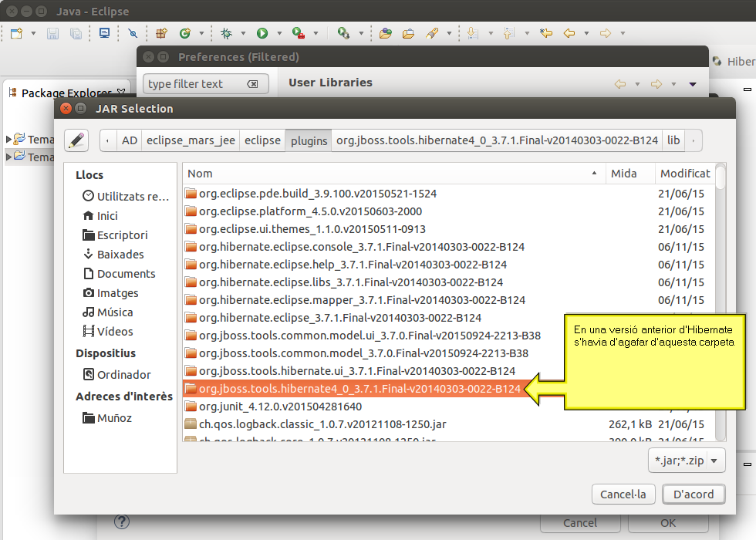Click the New wizard icon in Eclipse toolbar
Image resolution: width=756 pixels, height=540 pixels.
click(x=16, y=33)
